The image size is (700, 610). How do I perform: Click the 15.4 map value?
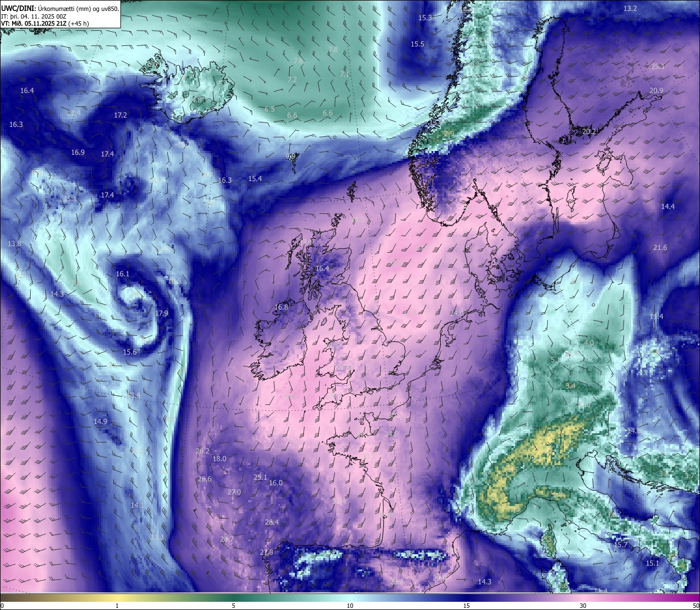coord(255,179)
